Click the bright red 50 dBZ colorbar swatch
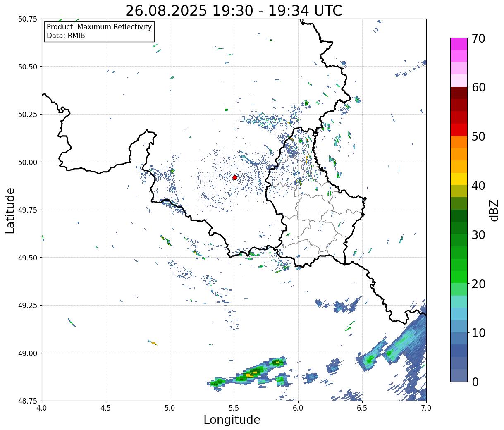This screenshot has width=504, height=430. (x=459, y=130)
